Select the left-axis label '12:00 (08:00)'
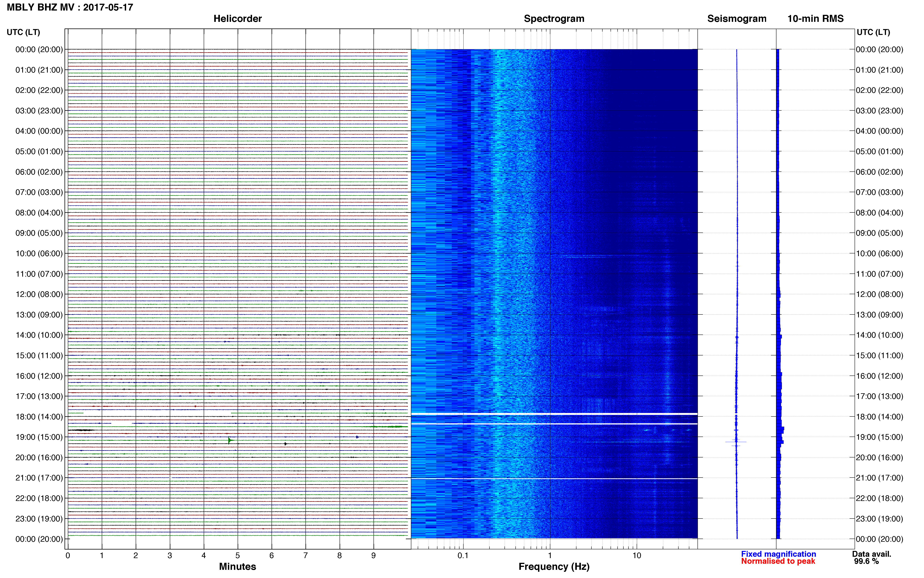This screenshot has width=924, height=578. click(x=39, y=294)
